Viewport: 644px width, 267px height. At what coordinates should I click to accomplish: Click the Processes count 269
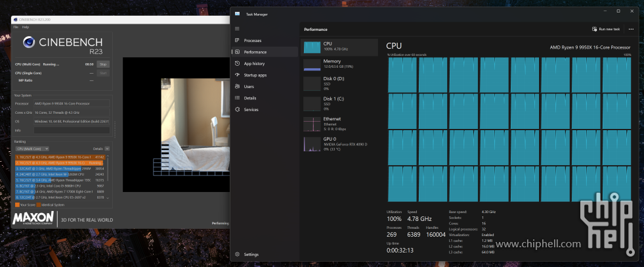(392, 235)
